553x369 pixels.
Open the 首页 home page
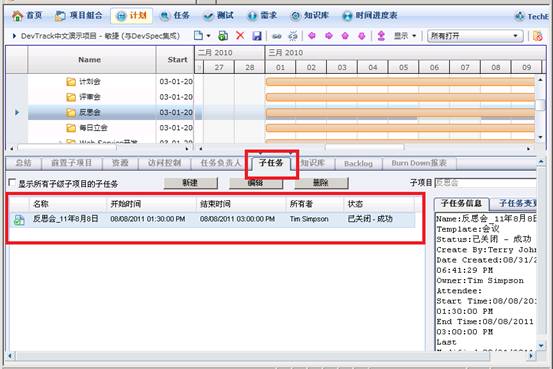(x=27, y=16)
